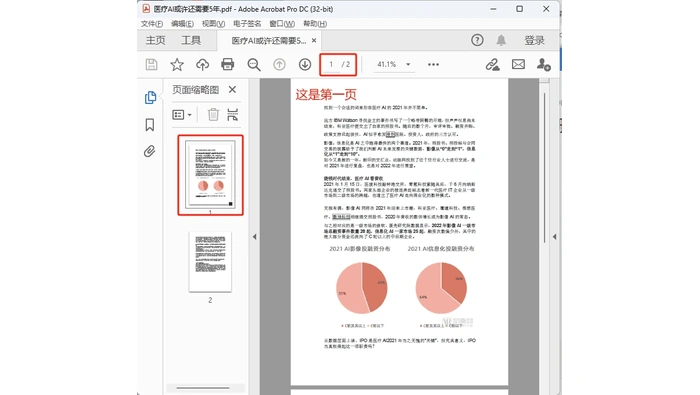Send file by email envelope icon
The image size is (700, 395).
[x=518, y=65]
